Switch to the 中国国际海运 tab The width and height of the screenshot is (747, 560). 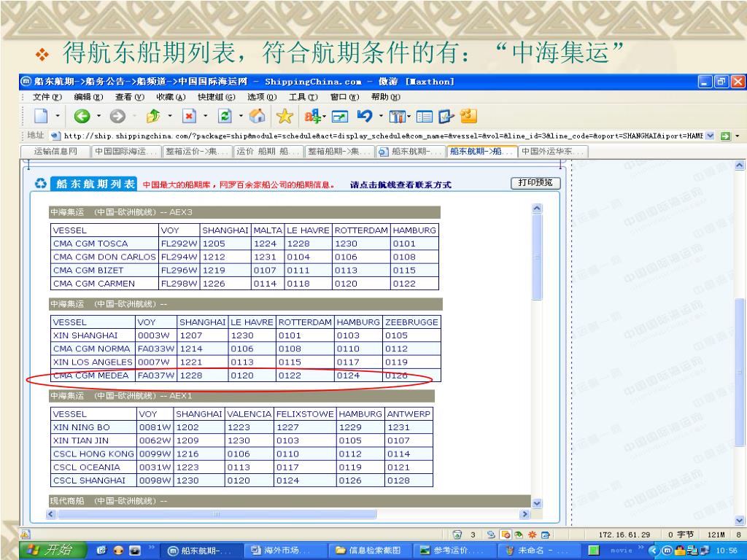125,152
